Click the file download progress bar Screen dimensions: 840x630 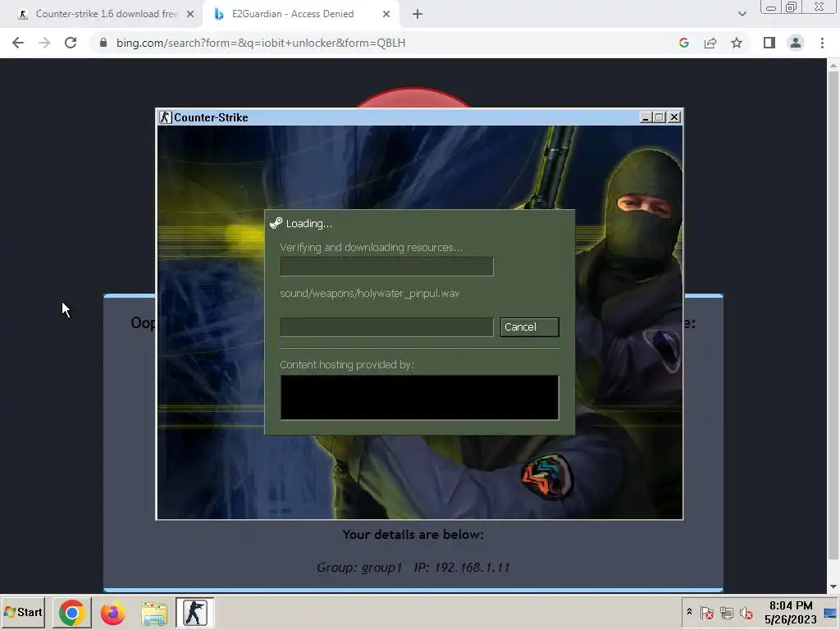(386, 326)
